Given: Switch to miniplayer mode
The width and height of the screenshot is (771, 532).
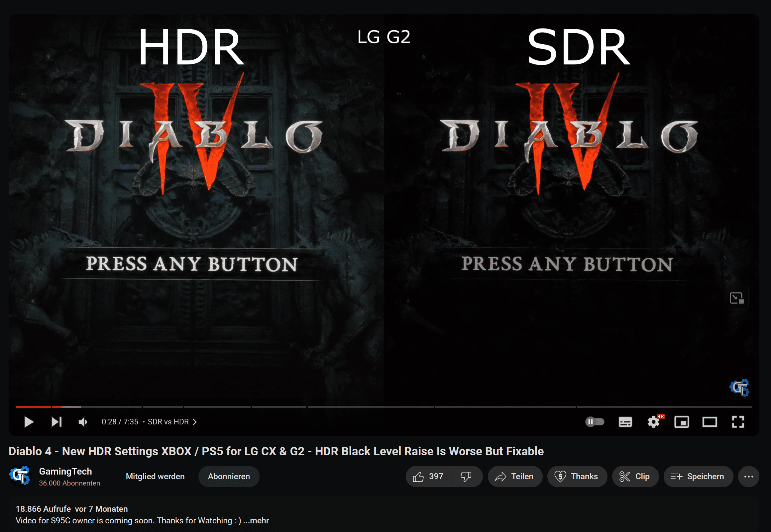Looking at the screenshot, I should click(682, 422).
